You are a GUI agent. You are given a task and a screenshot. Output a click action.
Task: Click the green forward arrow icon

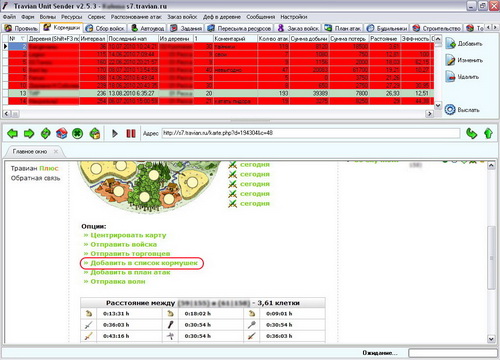(x=29, y=134)
